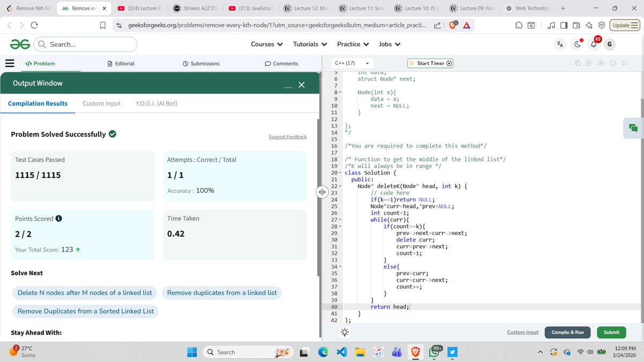Collapse the class Solution fold at line 20
The image size is (644, 362).
pyautogui.click(x=340, y=173)
